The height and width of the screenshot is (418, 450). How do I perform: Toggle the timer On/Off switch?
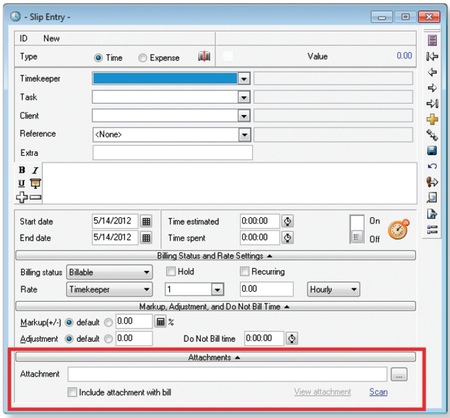[357, 229]
